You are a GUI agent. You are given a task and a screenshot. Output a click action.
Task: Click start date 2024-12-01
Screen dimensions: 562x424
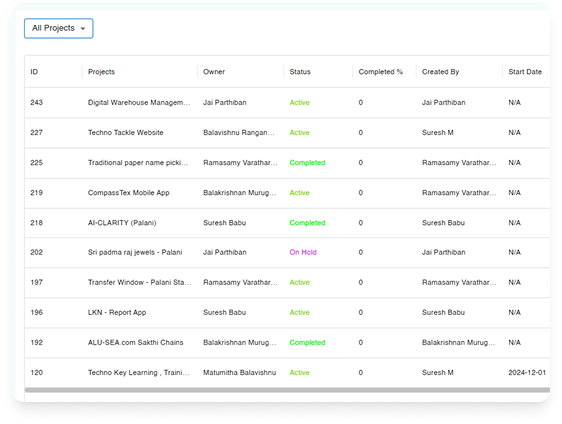(x=527, y=373)
